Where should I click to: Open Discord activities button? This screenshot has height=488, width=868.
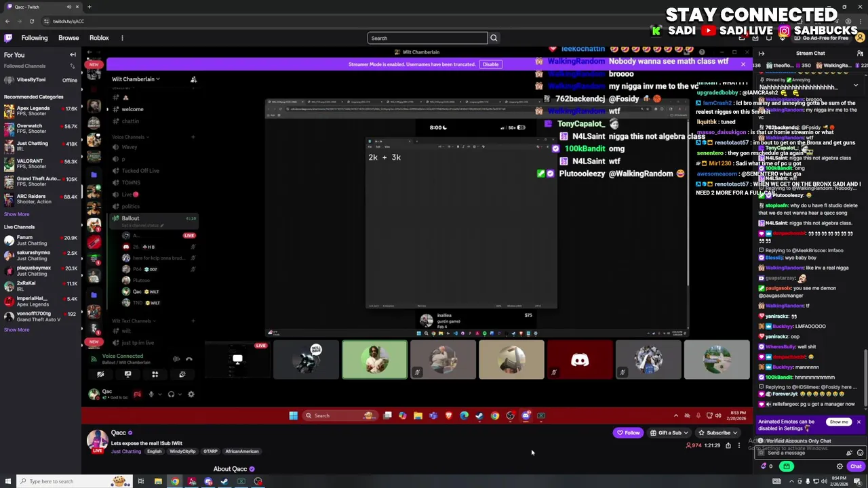(x=155, y=374)
